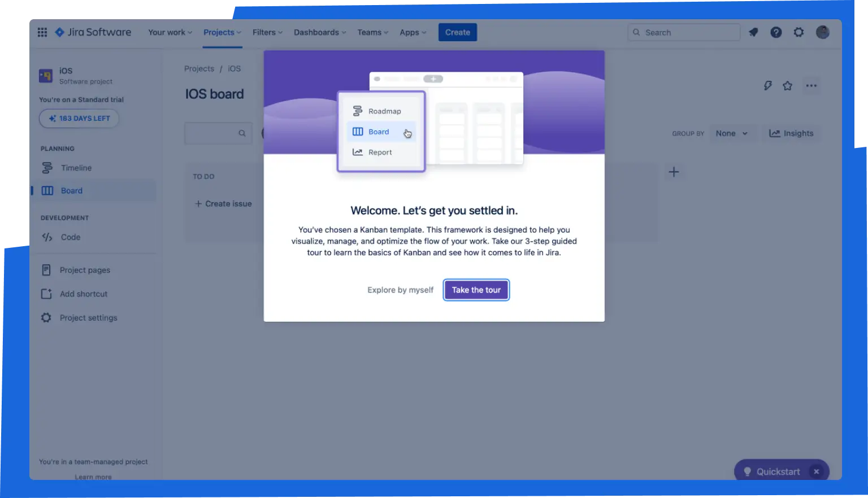Choose Explore by myself

(x=401, y=290)
